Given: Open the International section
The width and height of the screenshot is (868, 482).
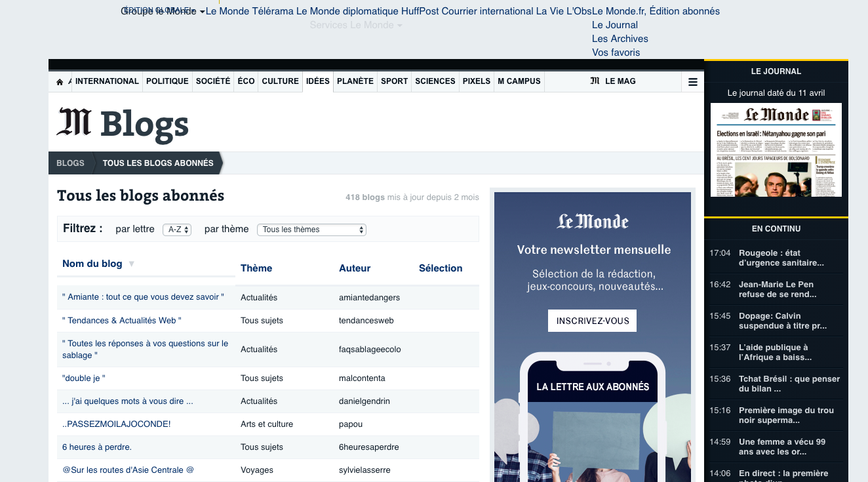Looking at the screenshot, I should (107, 81).
